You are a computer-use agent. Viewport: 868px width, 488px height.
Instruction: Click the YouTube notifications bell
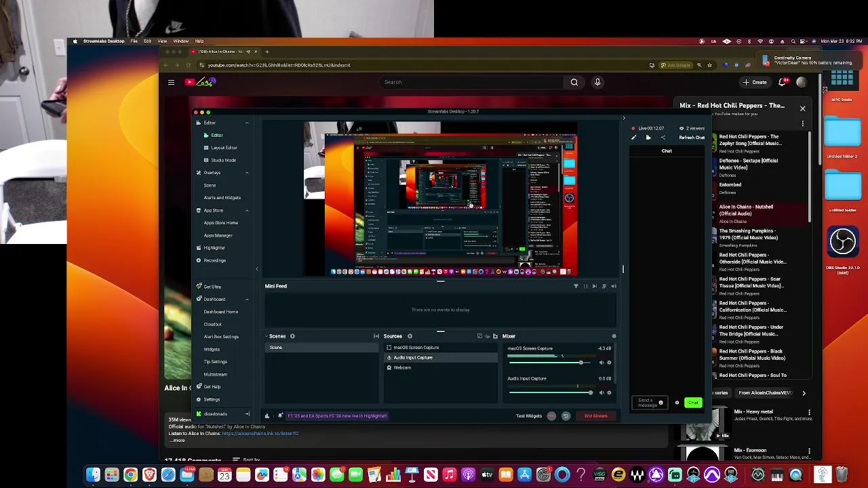(x=783, y=82)
